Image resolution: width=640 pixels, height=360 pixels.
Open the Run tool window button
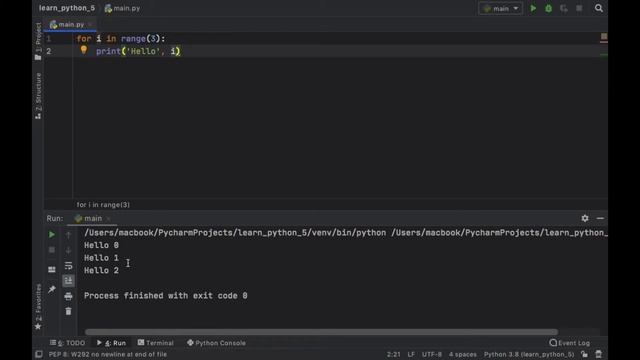pos(111,343)
